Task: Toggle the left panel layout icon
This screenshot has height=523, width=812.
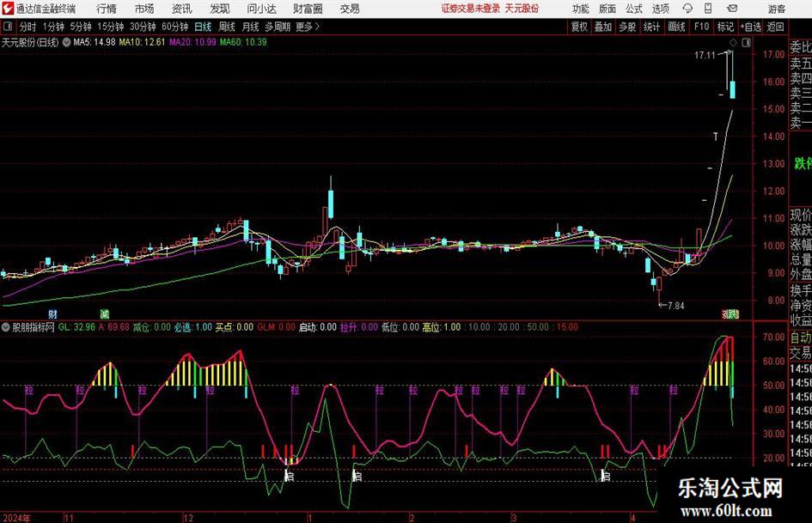Action: (8, 27)
